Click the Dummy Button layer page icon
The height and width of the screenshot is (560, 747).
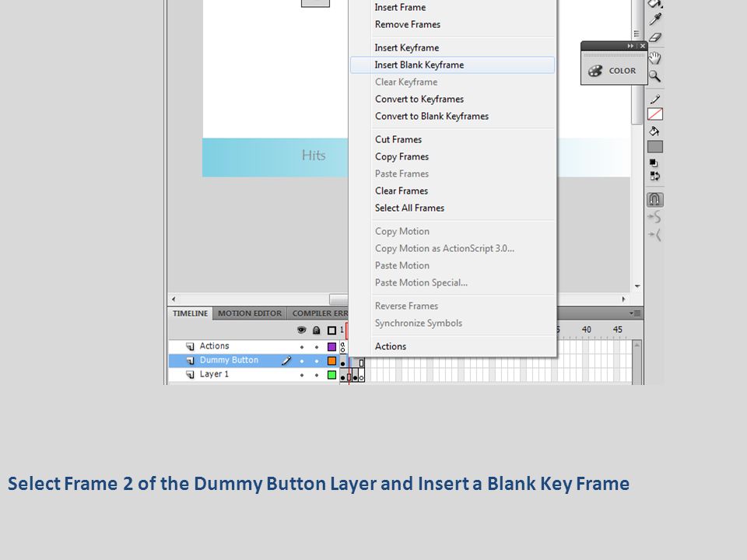click(190, 360)
